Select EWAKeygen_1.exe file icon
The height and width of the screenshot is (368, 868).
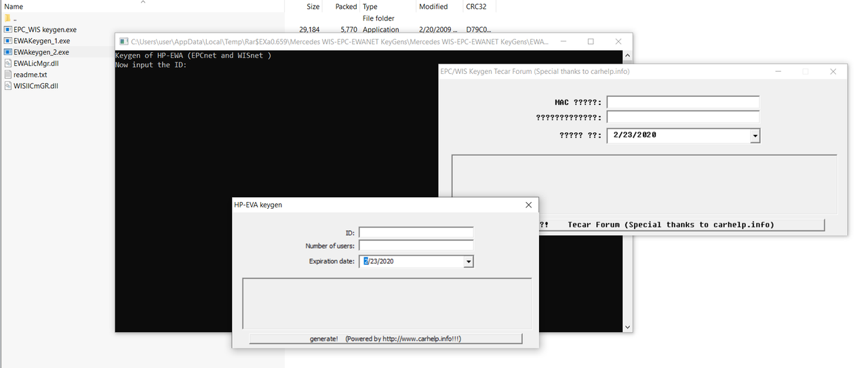point(7,41)
